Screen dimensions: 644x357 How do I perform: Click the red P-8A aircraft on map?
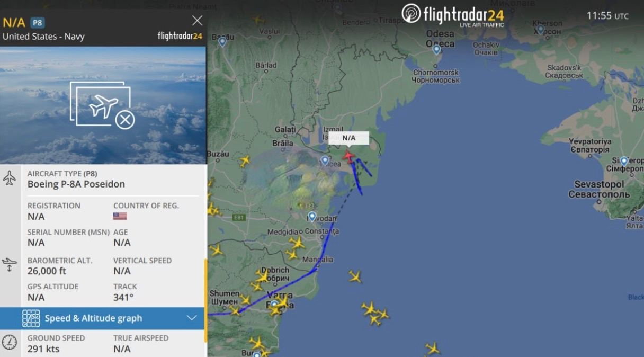(348, 156)
